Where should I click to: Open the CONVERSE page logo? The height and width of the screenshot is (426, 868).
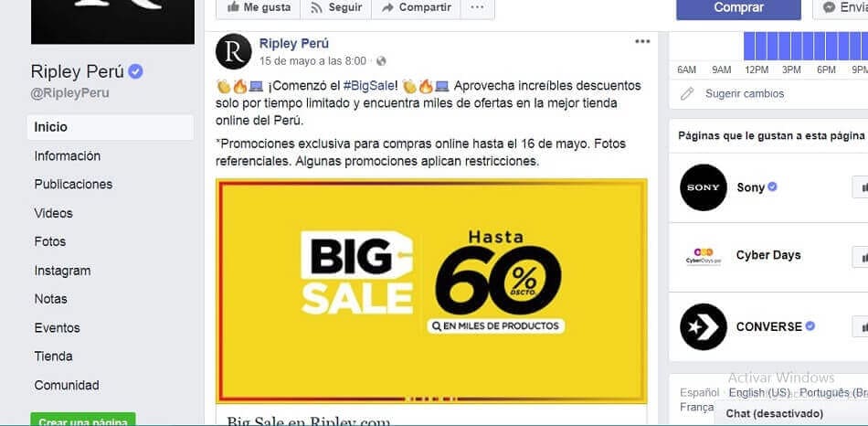[703, 327]
